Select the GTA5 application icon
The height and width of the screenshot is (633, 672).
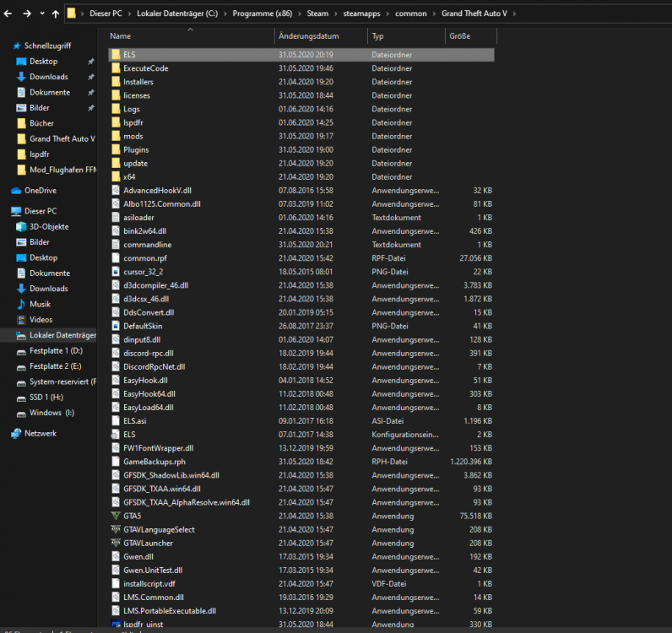click(117, 516)
